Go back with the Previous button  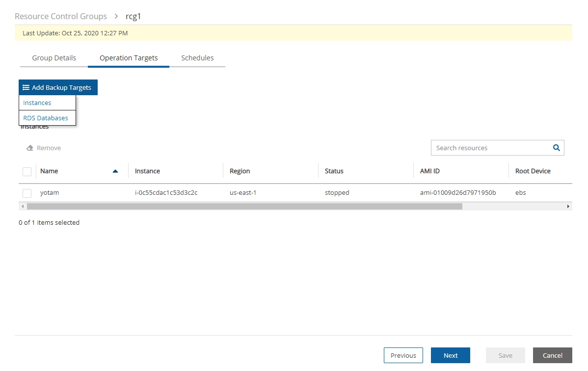coord(403,355)
